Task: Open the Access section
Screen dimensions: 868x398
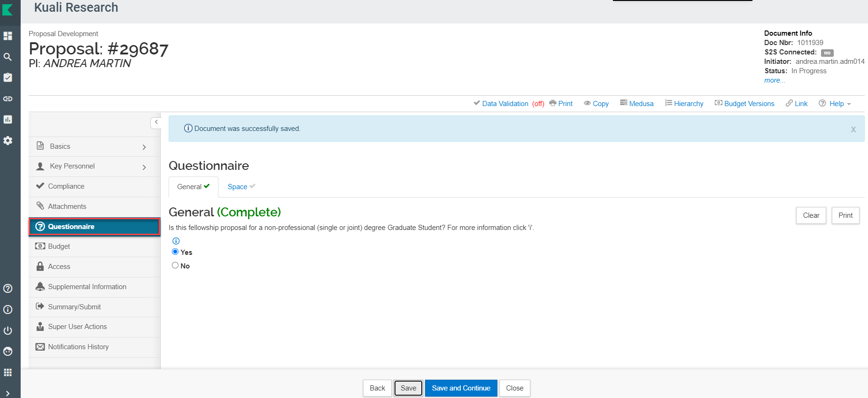Action: pyautogui.click(x=94, y=267)
